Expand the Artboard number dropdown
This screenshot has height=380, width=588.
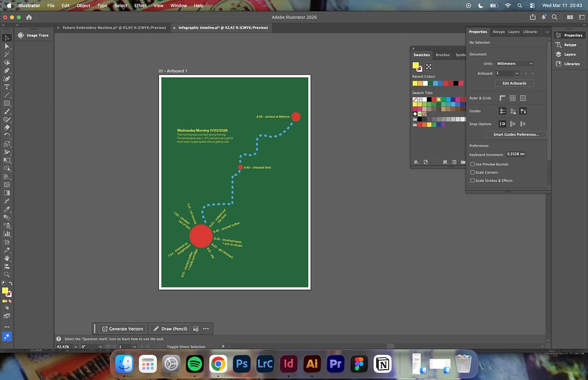coord(517,73)
